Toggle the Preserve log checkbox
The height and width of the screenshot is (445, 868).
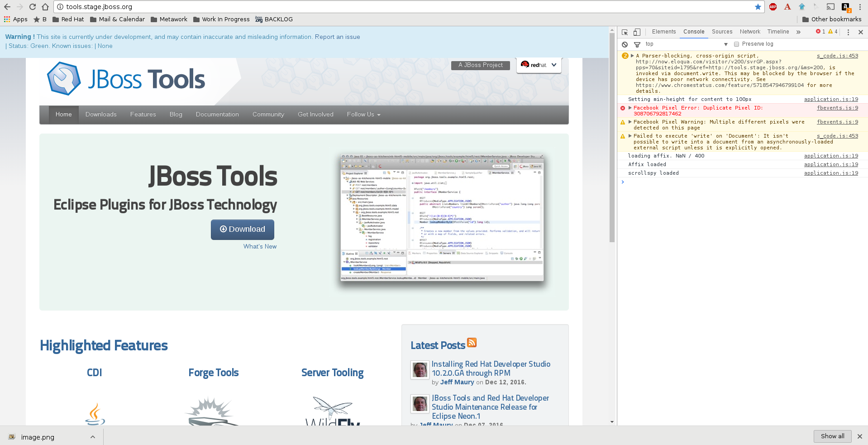coord(736,44)
